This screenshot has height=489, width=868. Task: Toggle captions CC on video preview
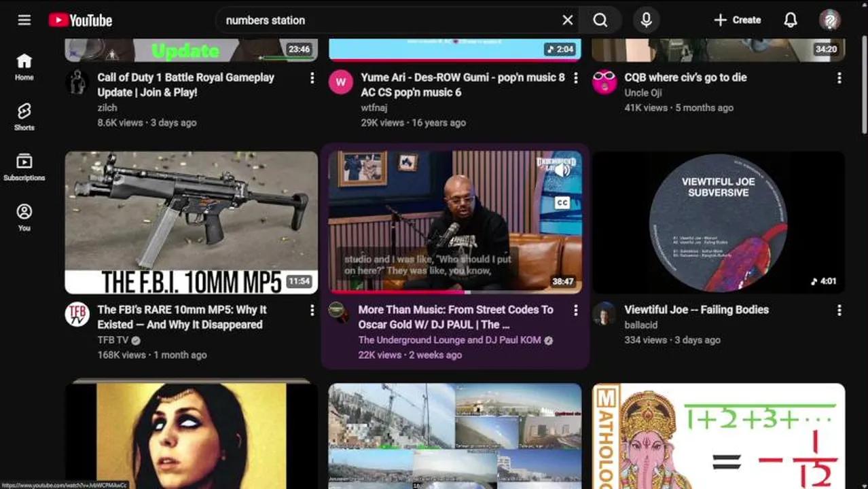pos(562,202)
